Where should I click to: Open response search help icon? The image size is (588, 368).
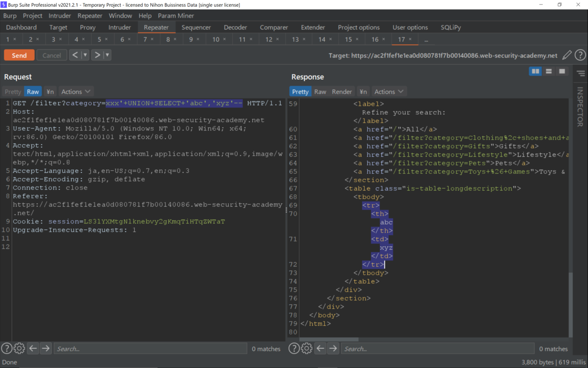(x=294, y=348)
